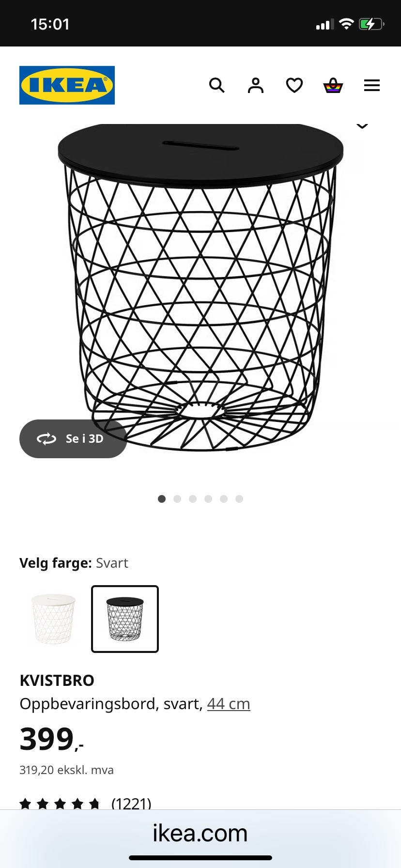Select the black color option thumbnail
Image resolution: width=401 pixels, height=868 pixels.
125,619
